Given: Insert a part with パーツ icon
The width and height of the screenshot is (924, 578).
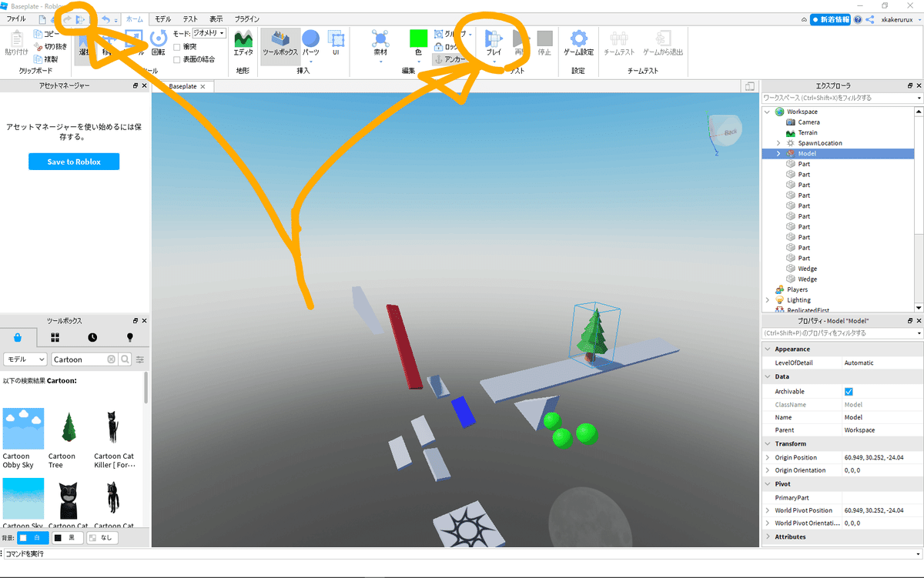Looking at the screenshot, I should tap(310, 43).
